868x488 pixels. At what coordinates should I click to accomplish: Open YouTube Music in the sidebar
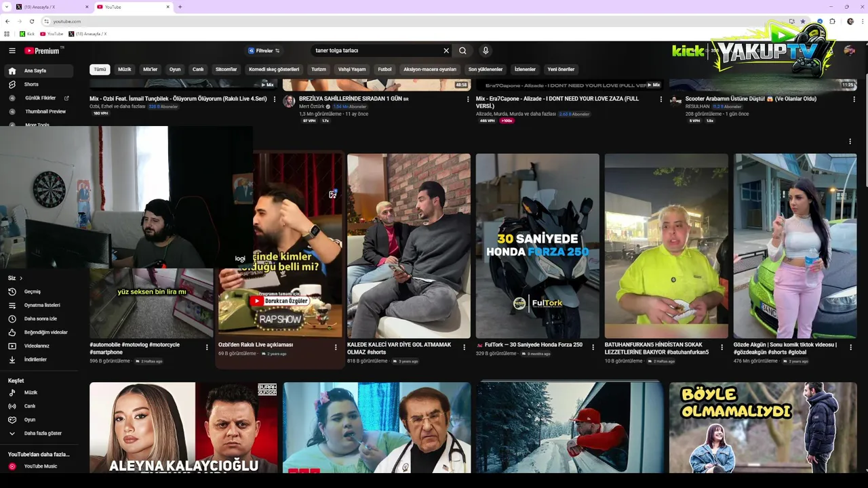pyautogui.click(x=39, y=466)
